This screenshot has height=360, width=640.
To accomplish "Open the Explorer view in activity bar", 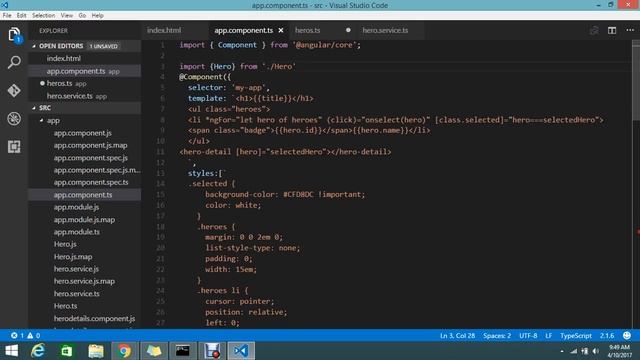I will pos(14,34).
